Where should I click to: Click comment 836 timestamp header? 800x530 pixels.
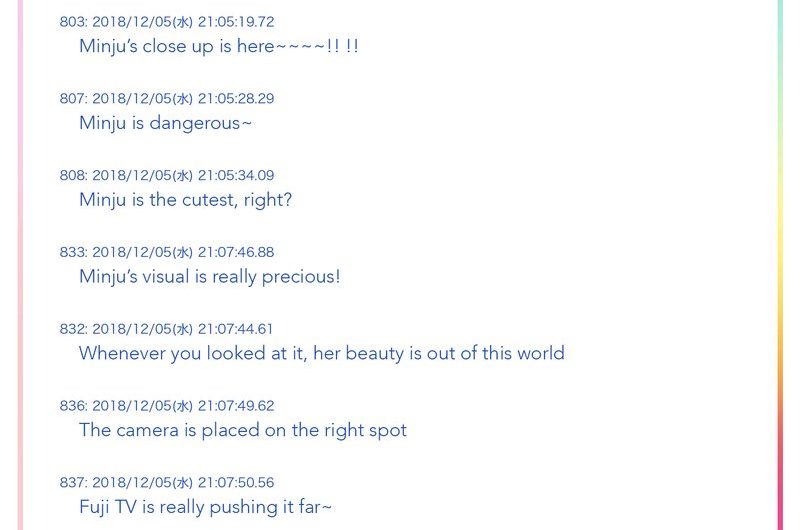pyautogui.click(x=167, y=406)
